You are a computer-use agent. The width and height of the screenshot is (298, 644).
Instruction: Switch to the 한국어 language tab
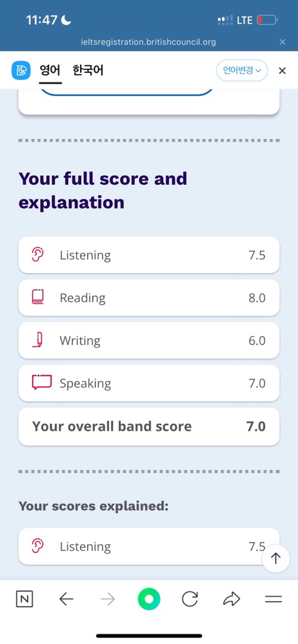pos(88,71)
